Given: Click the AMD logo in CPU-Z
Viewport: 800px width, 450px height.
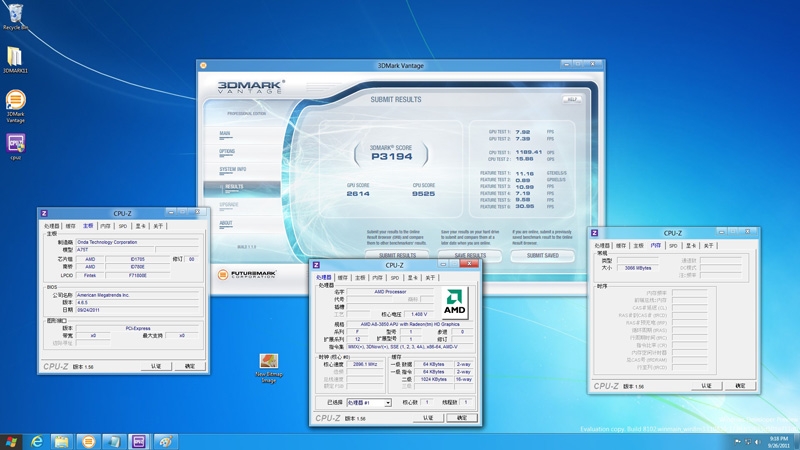Looking at the screenshot, I should (455, 303).
